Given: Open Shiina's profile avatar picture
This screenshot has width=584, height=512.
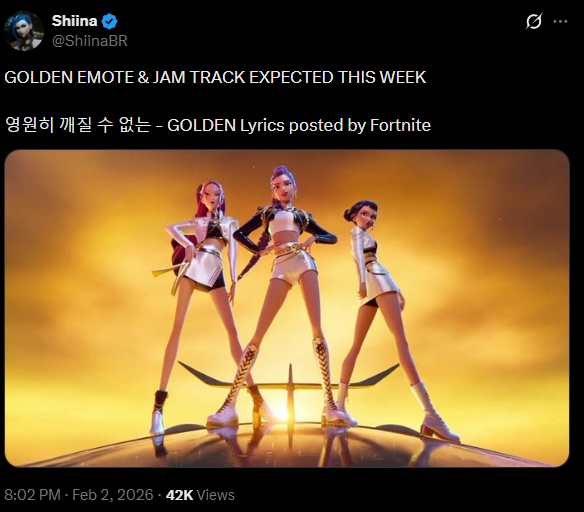Looking at the screenshot, I should pyautogui.click(x=24, y=31).
